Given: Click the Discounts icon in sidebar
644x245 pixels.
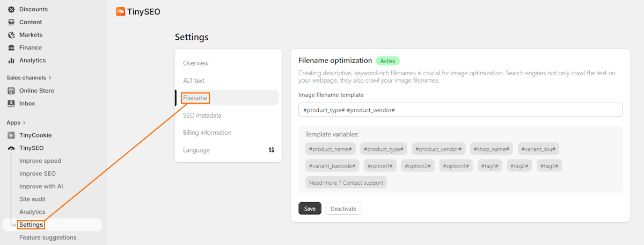Looking at the screenshot, I should 11,9.
